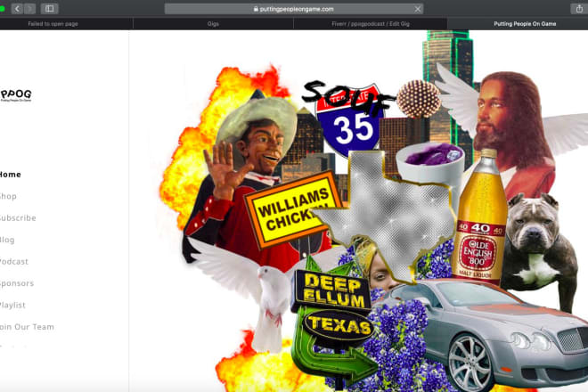Open the Share icon in toolbar
Viewport: 588px width, 392px height.
(579, 9)
